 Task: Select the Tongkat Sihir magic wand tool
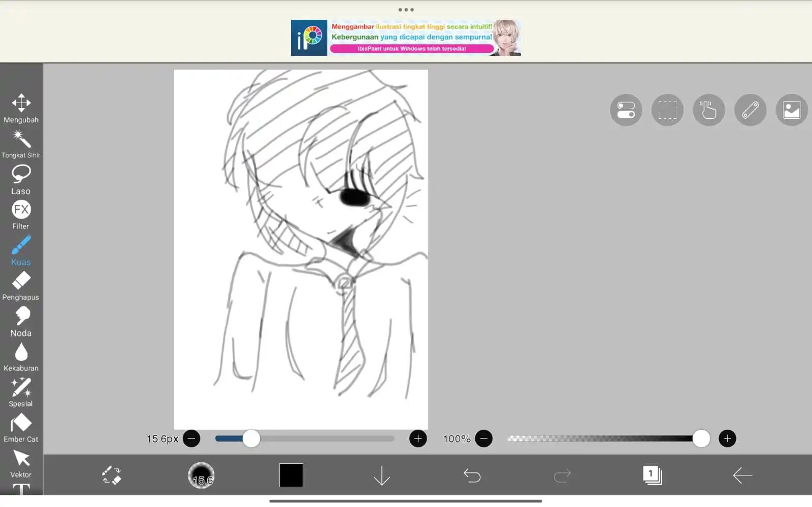pyautogui.click(x=21, y=144)
